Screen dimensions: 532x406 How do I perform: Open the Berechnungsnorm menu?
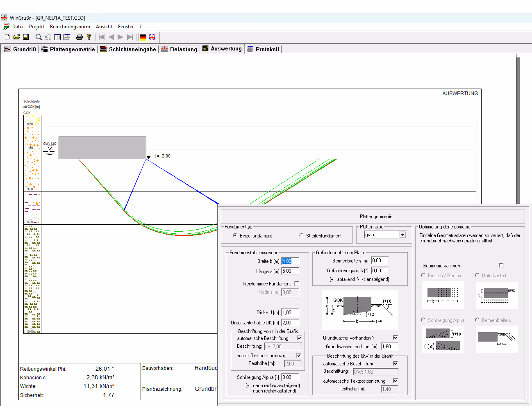point(70,27)
